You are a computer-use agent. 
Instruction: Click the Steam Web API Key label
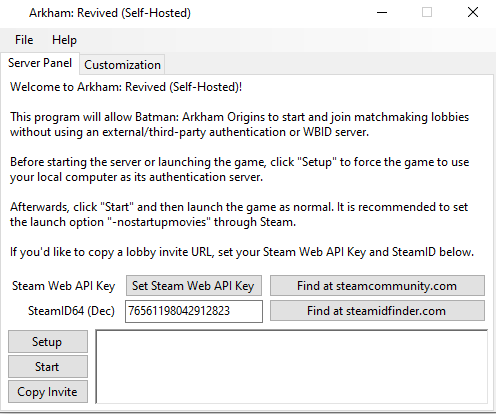pos(63,286)
